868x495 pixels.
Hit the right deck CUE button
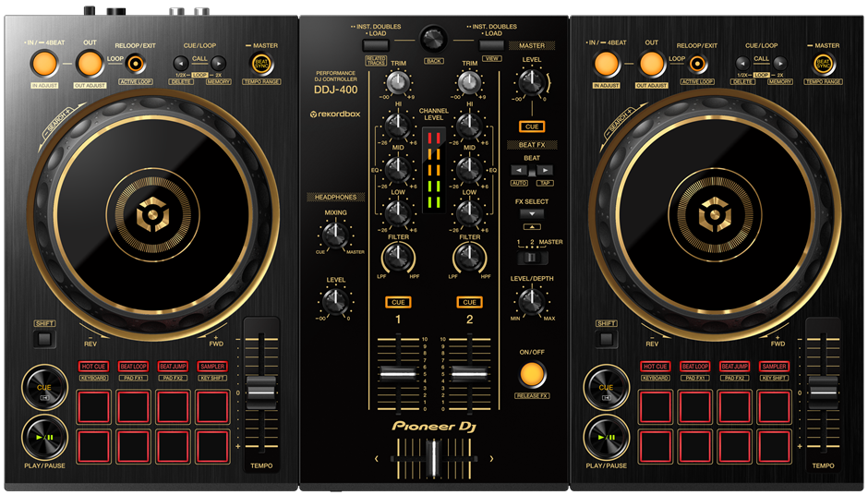click(x=606, y=387)
